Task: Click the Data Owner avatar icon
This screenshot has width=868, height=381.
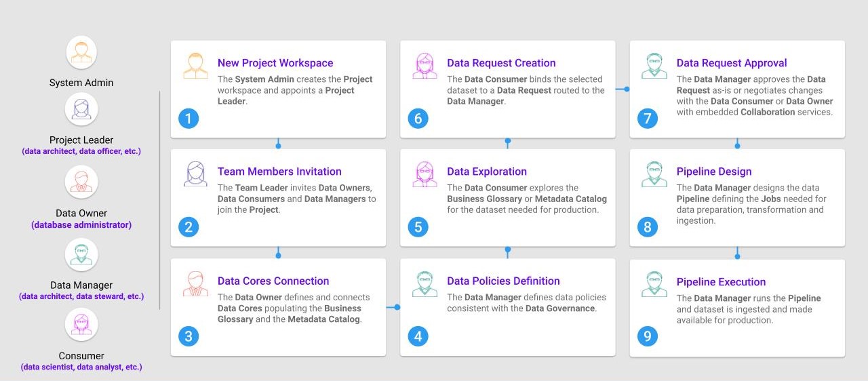Action: coord(81,182)
